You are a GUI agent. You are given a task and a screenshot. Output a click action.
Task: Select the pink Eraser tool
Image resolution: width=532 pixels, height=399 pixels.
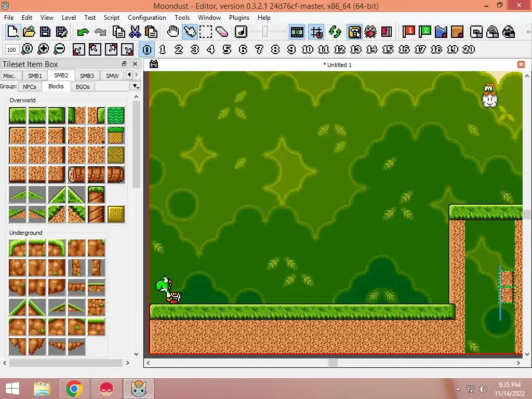[222, 32]
